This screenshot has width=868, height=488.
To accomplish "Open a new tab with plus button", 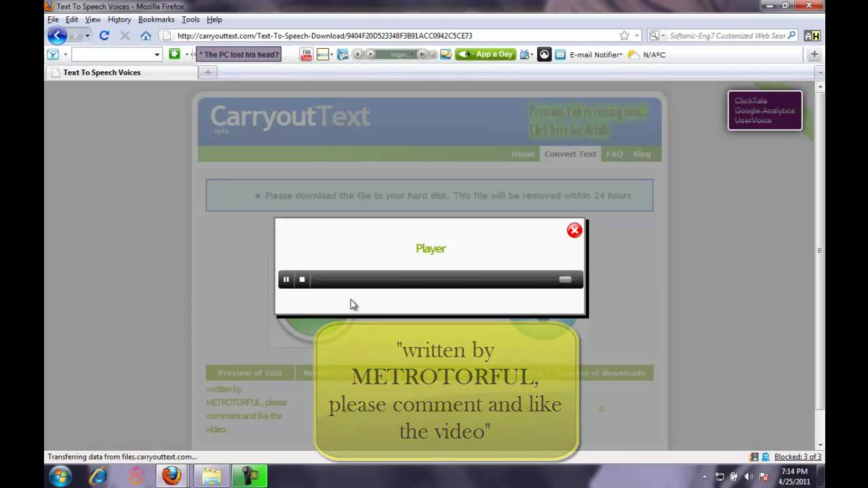I will tap(208, 73).
